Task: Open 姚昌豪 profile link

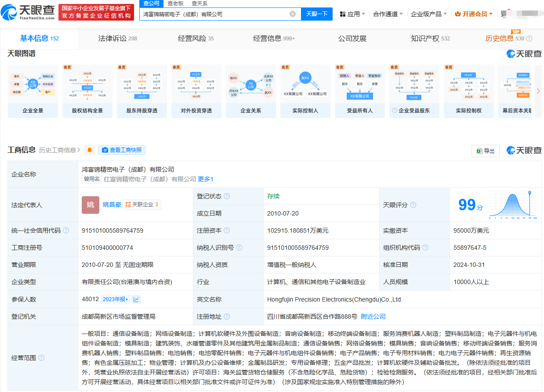Action: point(112,205)
